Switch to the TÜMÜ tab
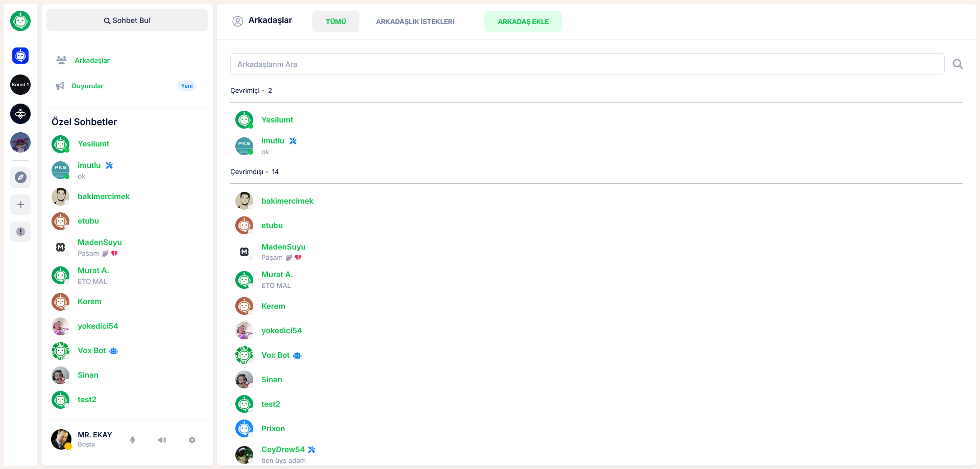This screenshot has width=980, height=469. tap(336, 21)
